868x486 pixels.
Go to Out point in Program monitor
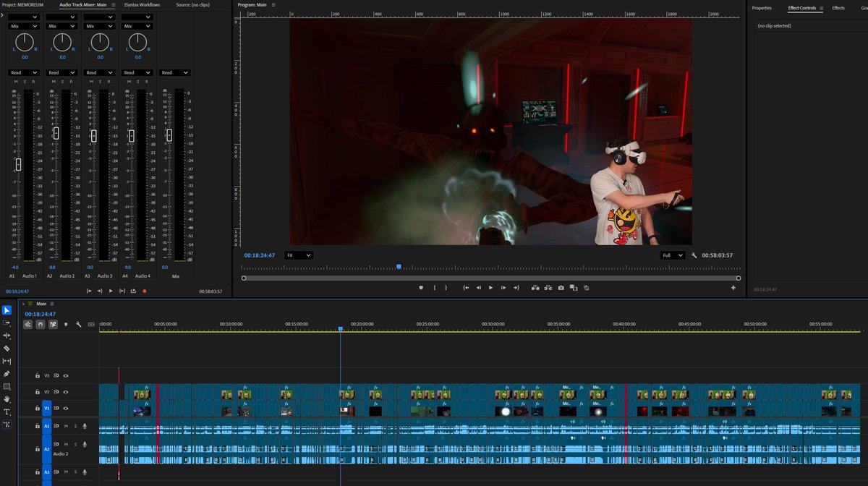516,288
